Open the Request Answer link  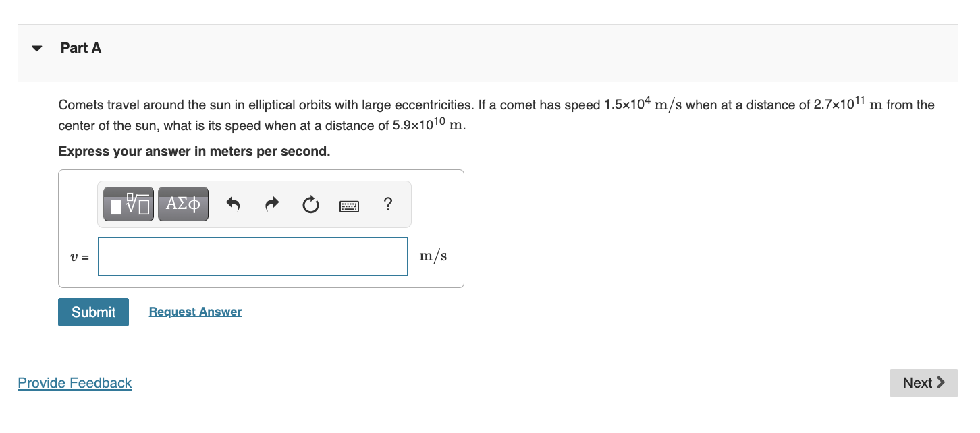point(194,311)
